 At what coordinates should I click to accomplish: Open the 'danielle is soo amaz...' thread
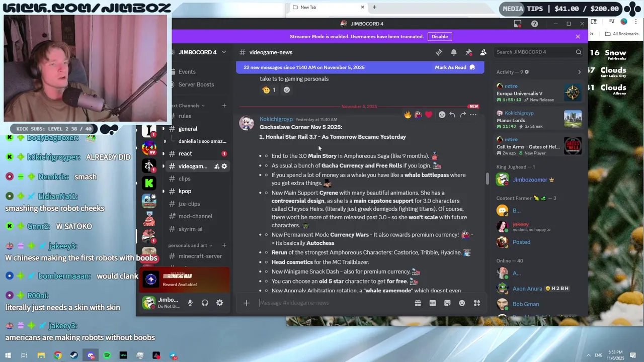click(x=202, y=141)
